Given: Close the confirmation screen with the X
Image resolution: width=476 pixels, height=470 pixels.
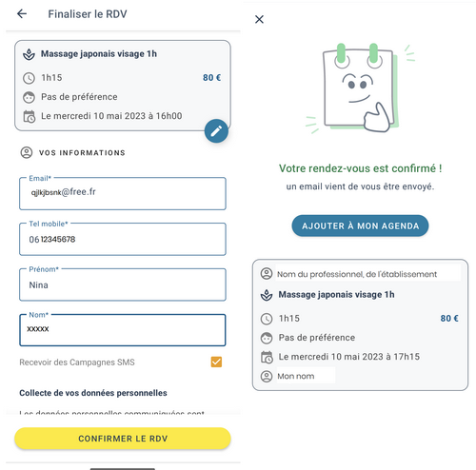Looking at the screenshot, I should click(x=259, y=19).
